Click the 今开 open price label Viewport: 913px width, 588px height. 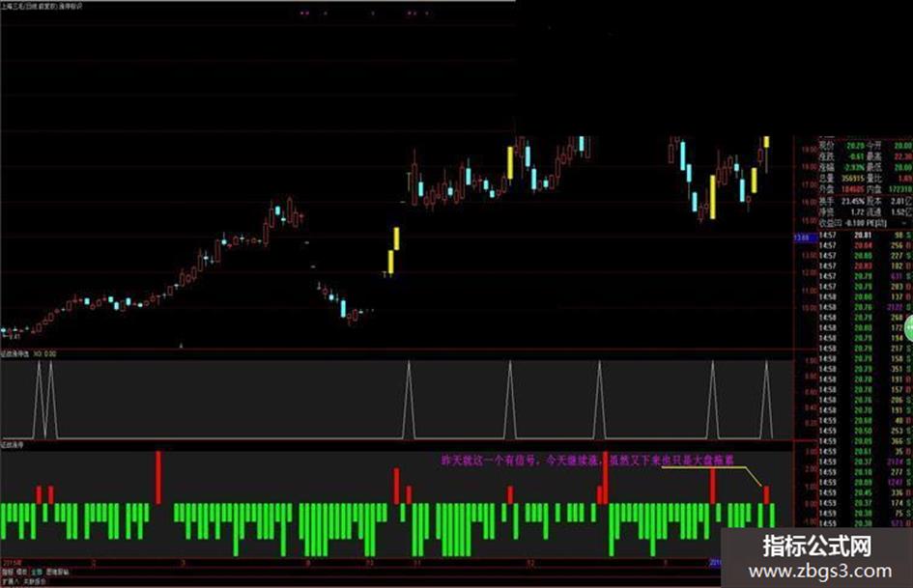[874, 146]
